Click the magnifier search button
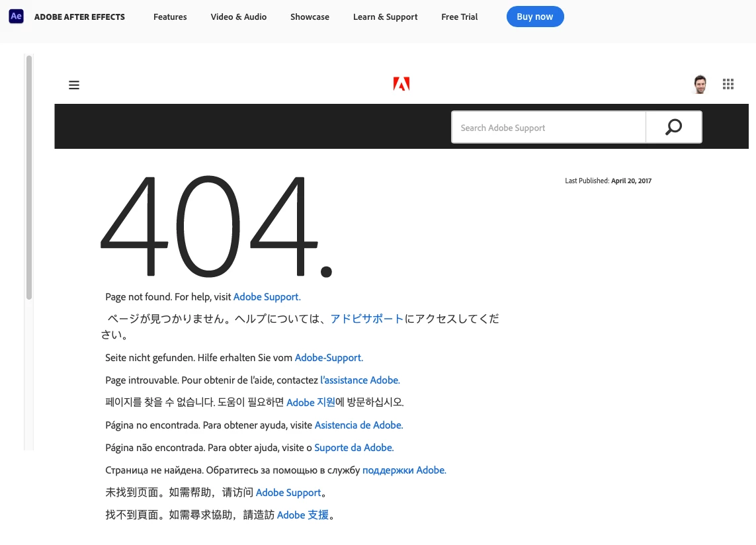This screenshot has width=756, height=545. click(673, 128)
